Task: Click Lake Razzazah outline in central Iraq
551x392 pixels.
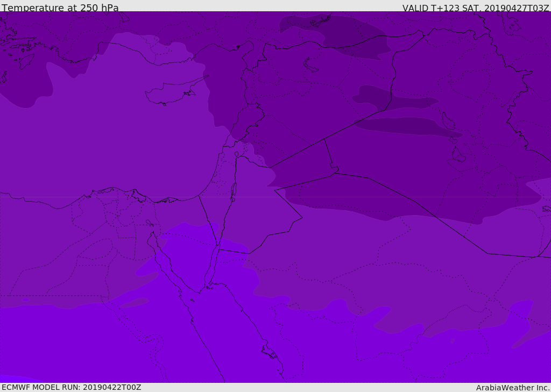Action: [x=458, y=155]
